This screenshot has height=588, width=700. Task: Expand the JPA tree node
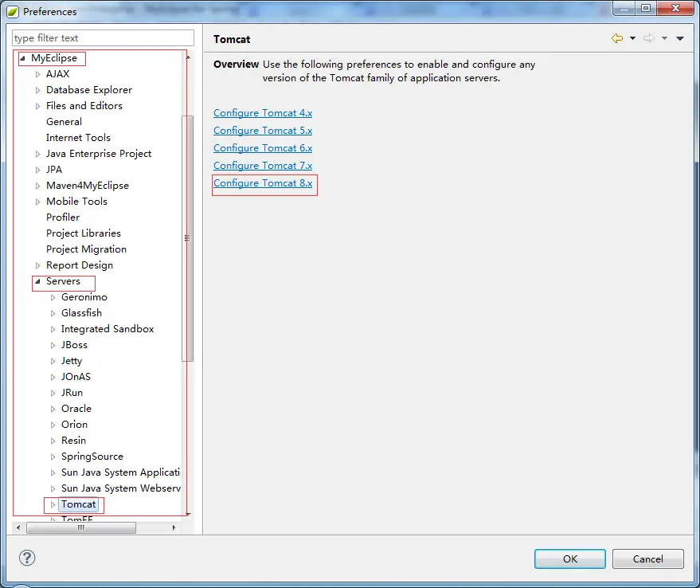tap(38, 170)
